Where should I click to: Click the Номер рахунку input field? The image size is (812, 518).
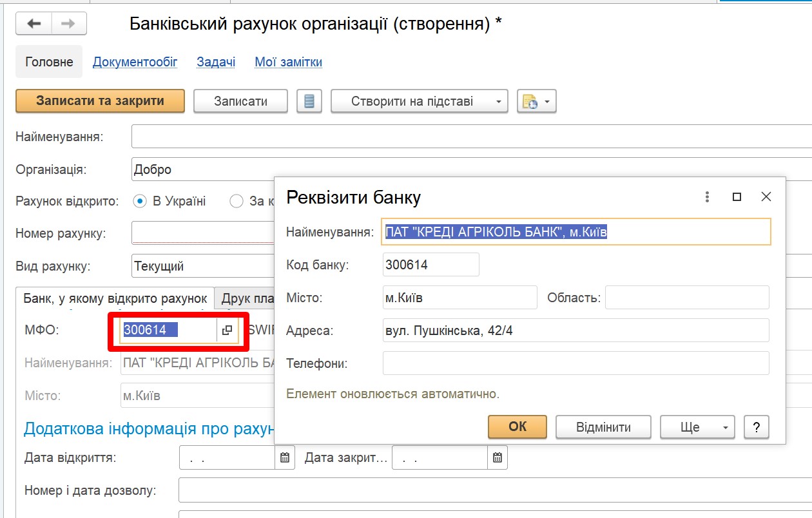point(203,233)
